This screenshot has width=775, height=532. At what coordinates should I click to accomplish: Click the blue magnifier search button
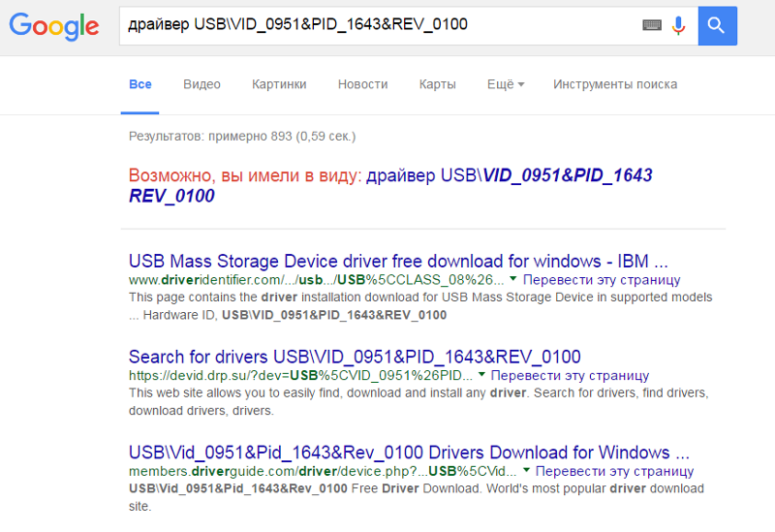[x=717, y=26]
